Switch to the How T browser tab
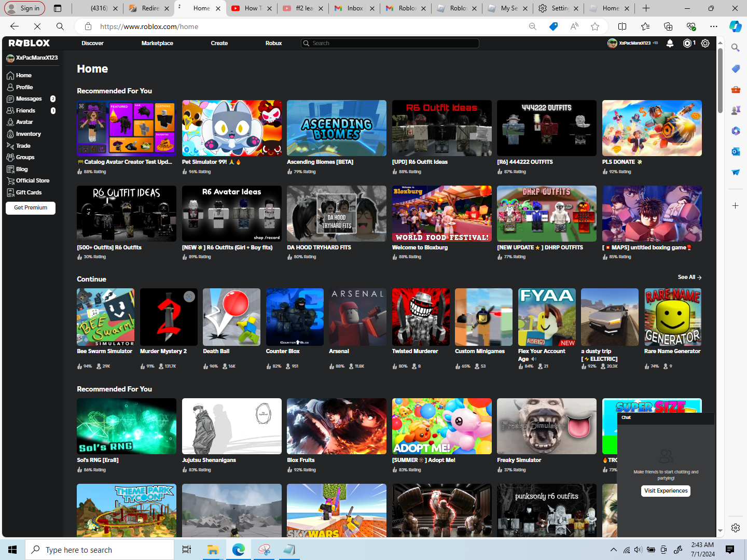 tap(251, 8)
